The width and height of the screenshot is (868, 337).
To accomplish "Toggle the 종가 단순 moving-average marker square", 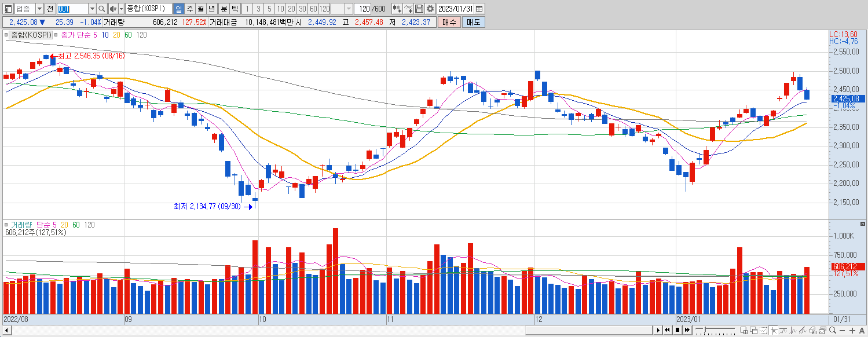I will [57, 35].
